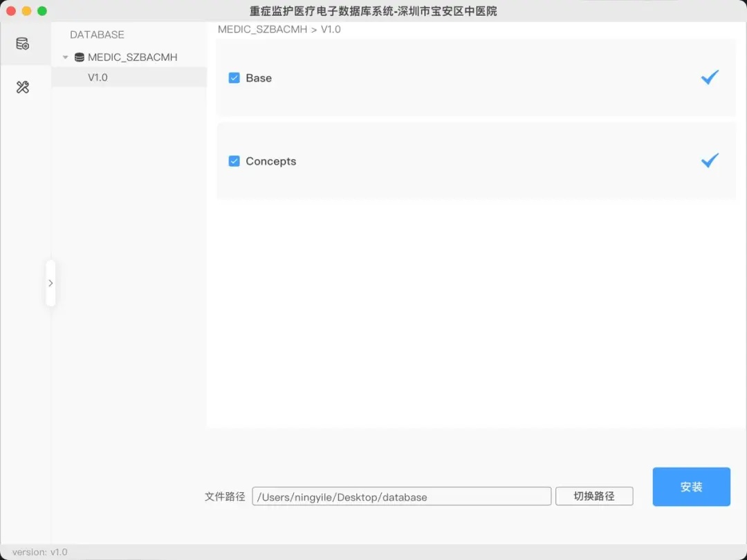This screenshot has height=560, width=747.
Task: Click the blue checkmark in the Base row
Action: [x=710, y=77]
